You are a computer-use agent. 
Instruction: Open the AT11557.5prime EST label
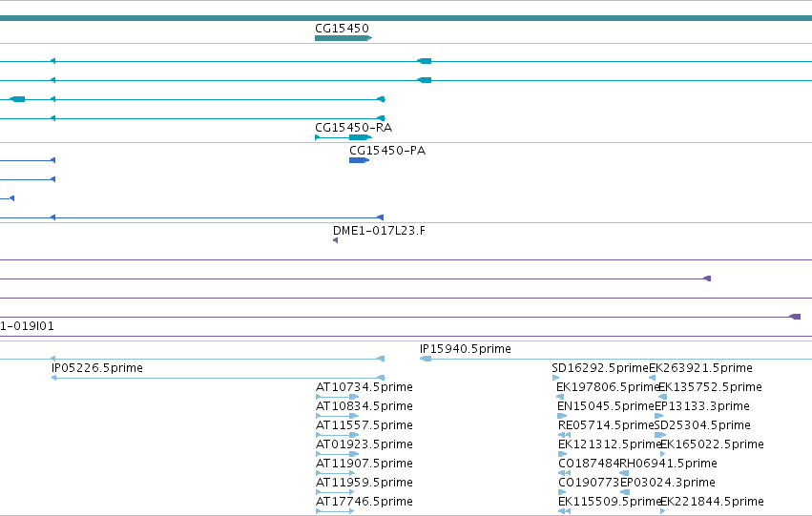point(364,425)
